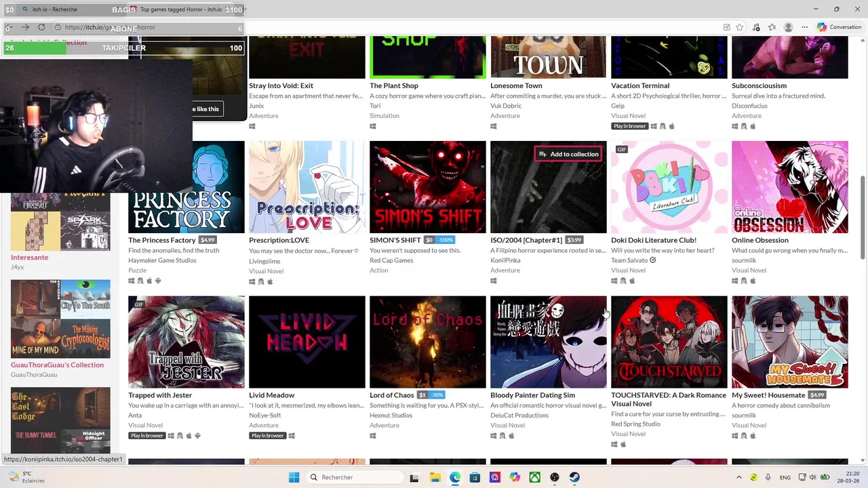Click author Haymaker Game Studios
Viewport: 868px width, 488px height.
pos(162,260)
